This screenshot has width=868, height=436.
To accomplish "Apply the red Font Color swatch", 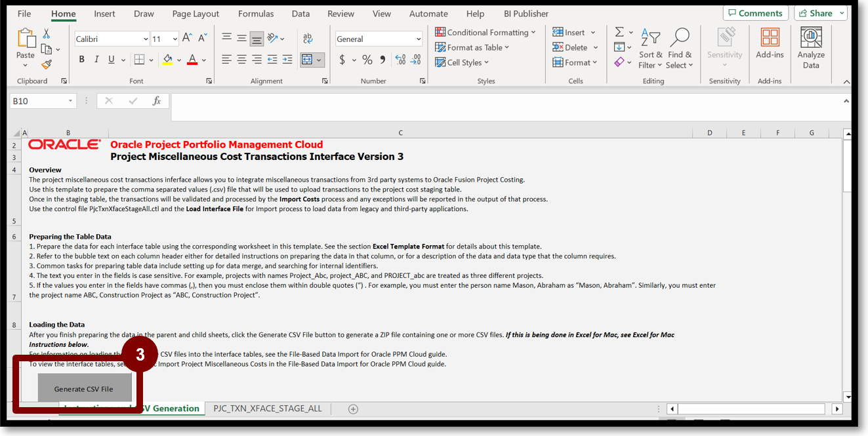I will coord(192,60).
